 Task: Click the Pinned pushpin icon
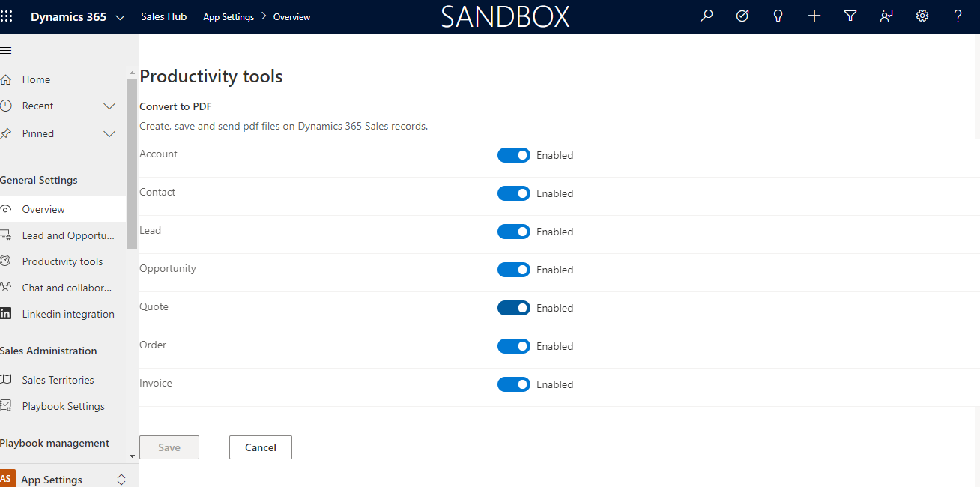coord(6,133)
